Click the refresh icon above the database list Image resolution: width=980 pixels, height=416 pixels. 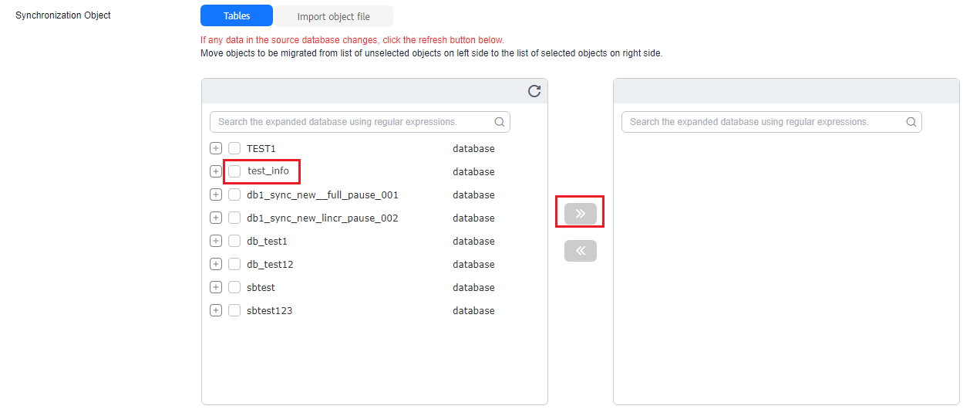click(x=534, y=91)
